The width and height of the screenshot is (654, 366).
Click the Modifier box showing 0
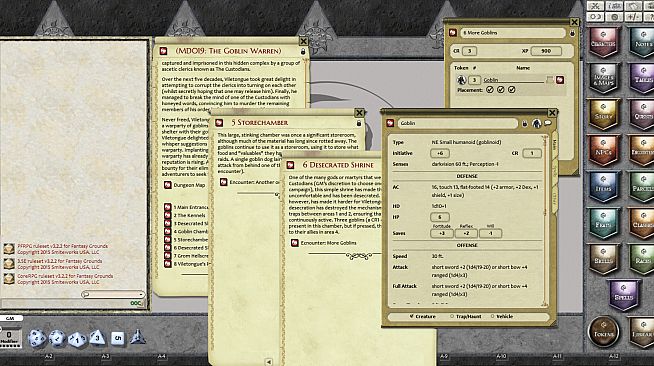click(9, 337)
